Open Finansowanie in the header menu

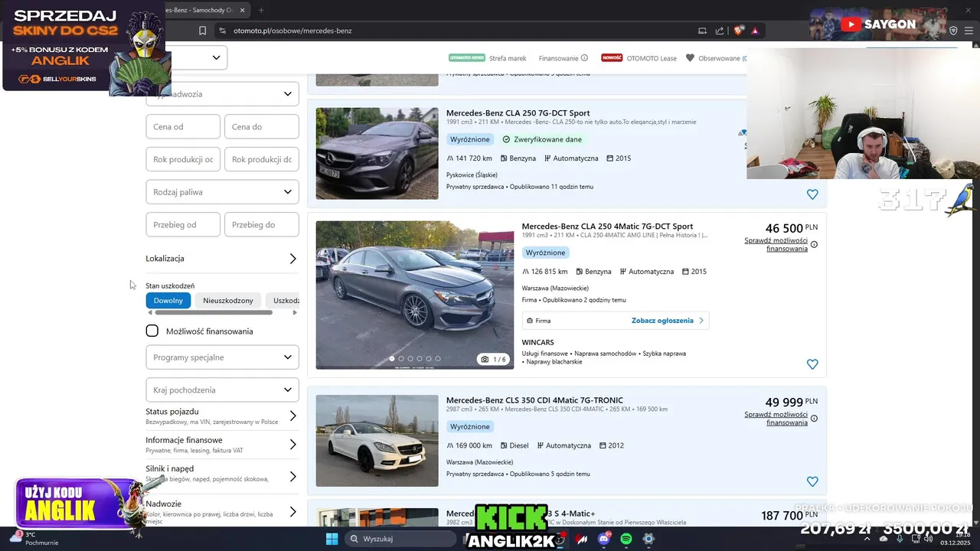coord(558,58)
